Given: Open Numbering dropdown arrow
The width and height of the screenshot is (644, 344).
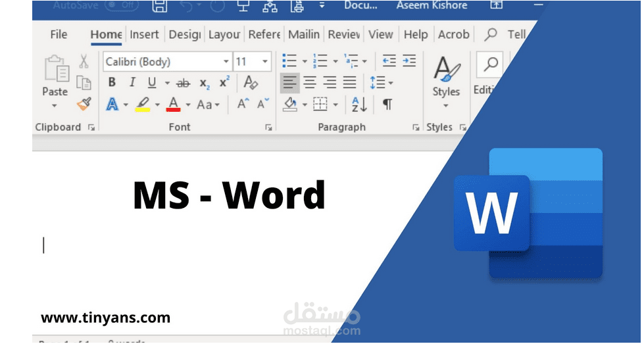Looking at the screenshot, I should coord(335,62).
